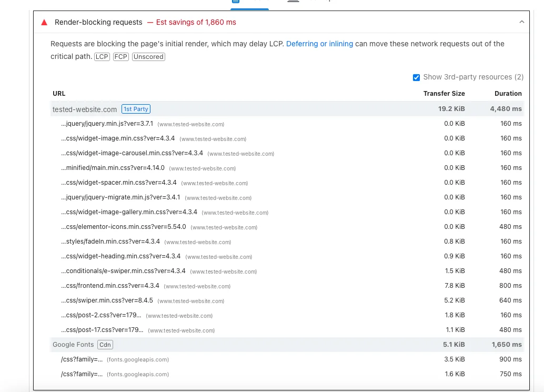Click the LCP metric tag
The image size is (544, 392).
102,56
